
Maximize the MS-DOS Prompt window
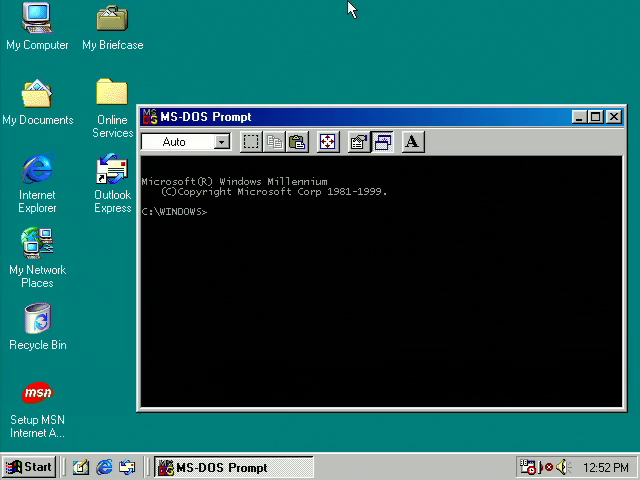click(595, 117)
